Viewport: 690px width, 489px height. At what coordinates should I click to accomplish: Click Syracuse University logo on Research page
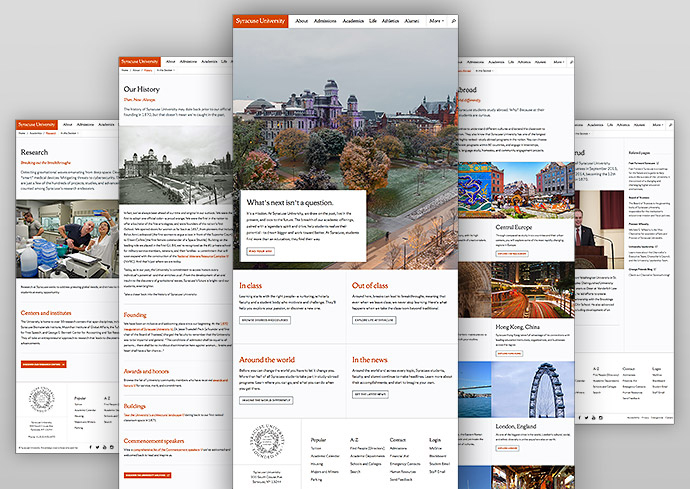click(x=37, y=125)
